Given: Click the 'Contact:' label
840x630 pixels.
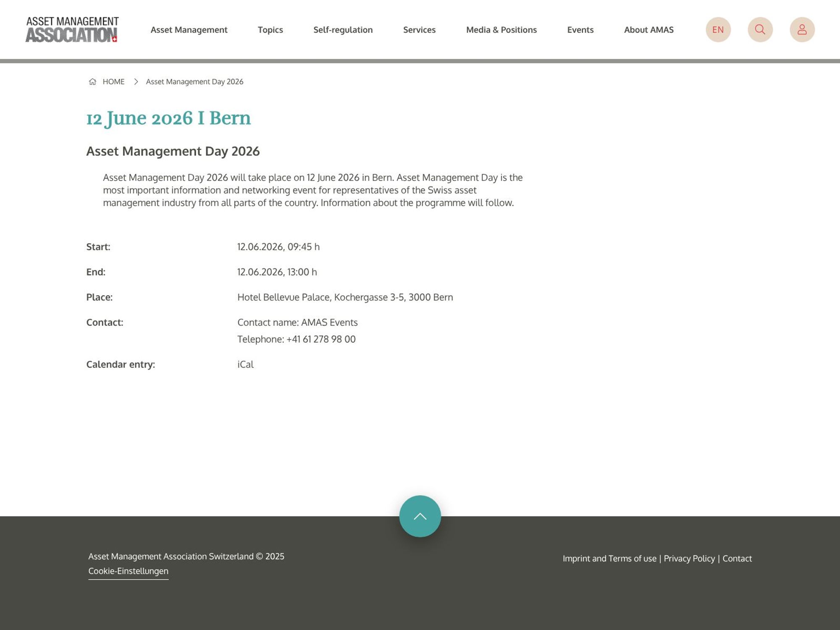Looking at the screenshot, I should pos(105,322).
